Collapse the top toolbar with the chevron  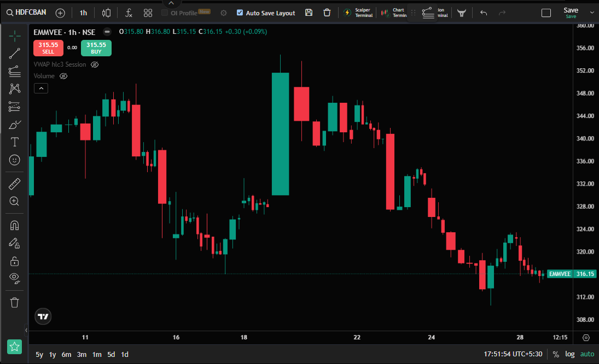[x=171, y=3]
